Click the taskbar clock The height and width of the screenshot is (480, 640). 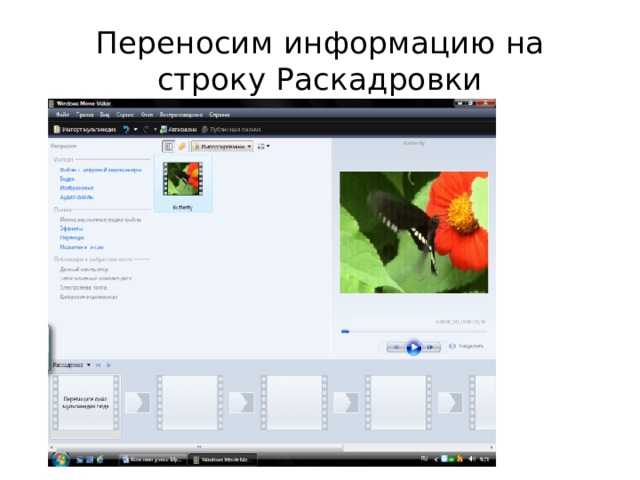[484, 460]
